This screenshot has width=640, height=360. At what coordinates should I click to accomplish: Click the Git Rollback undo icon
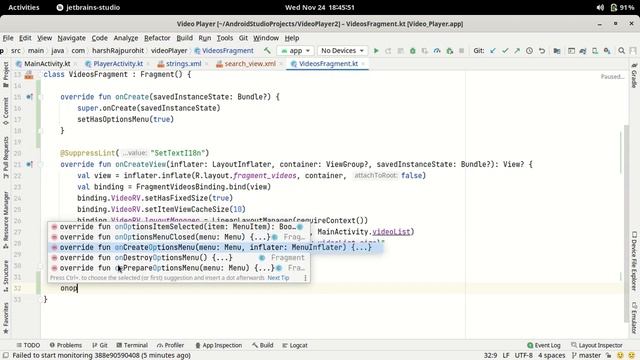pyautogui.click(x=542, y=51)
